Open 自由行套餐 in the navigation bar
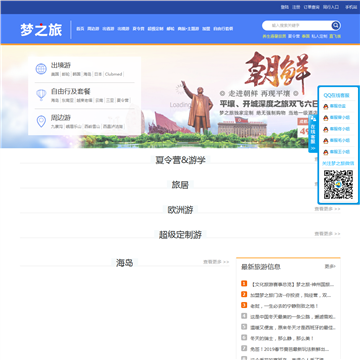This screenshot has width=360, height=360. click(x=223, y=29)
